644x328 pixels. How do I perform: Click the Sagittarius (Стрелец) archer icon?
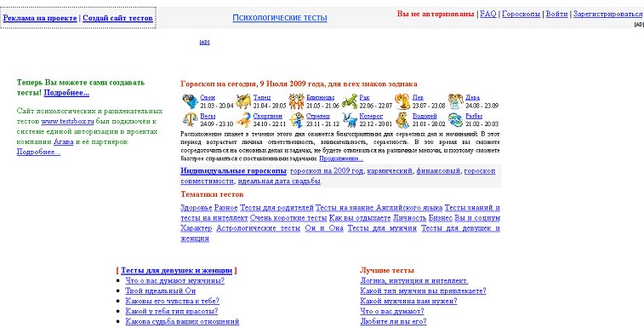point(296,120)
